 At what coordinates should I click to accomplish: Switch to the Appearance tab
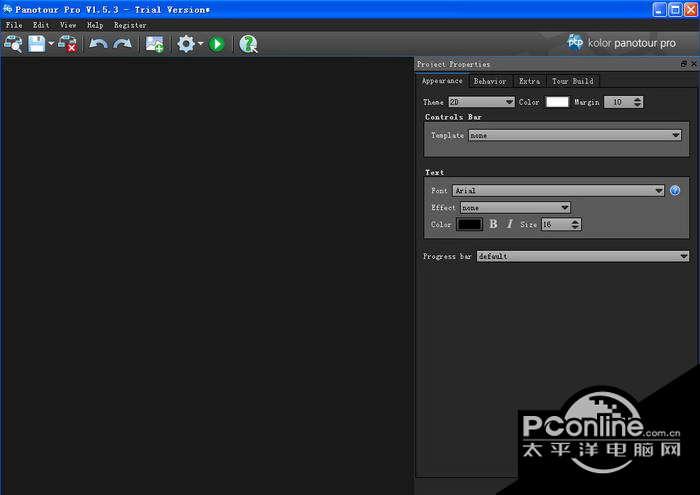click(x=442, y=81)
